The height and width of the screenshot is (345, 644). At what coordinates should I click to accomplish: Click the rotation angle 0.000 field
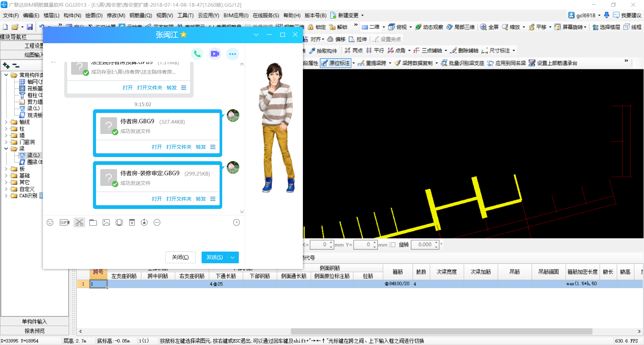tap(423, 245)
